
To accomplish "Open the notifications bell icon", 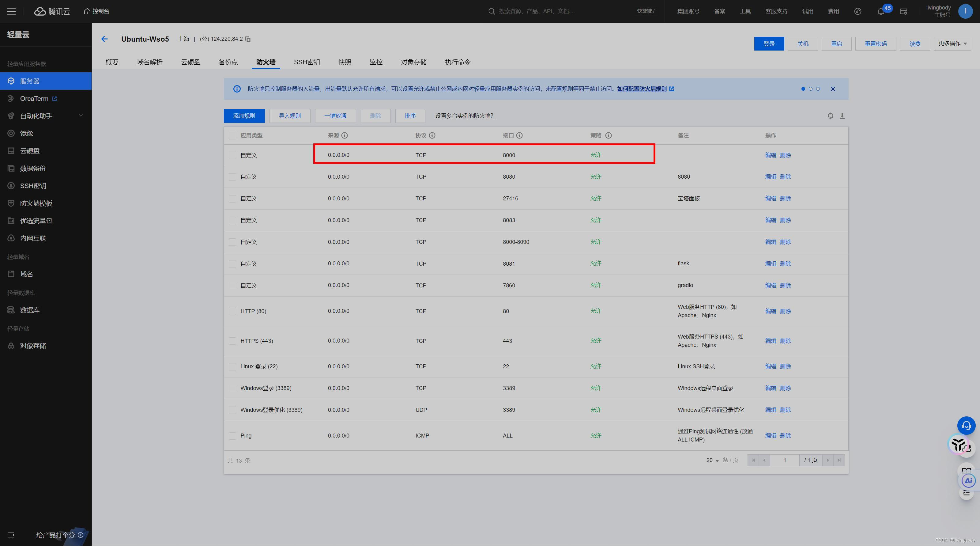I will (880, 11).
